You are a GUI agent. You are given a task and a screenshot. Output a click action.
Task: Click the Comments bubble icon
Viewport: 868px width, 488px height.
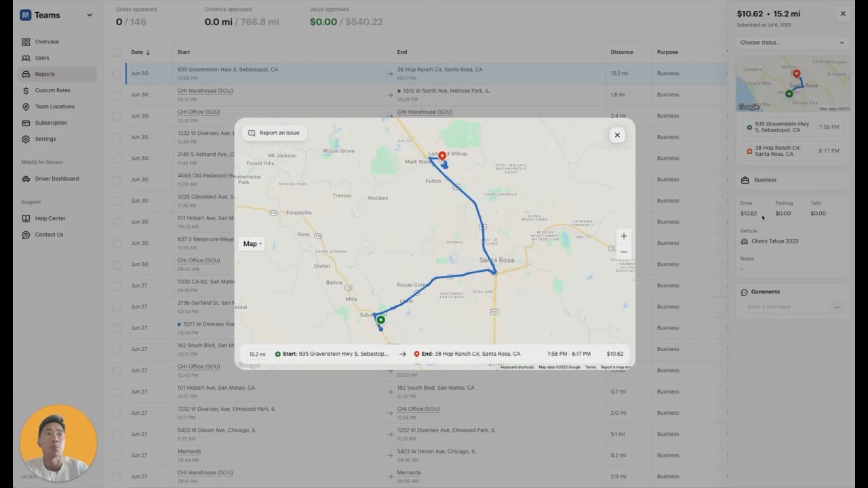pyautogui.click(x=745, y=292)
